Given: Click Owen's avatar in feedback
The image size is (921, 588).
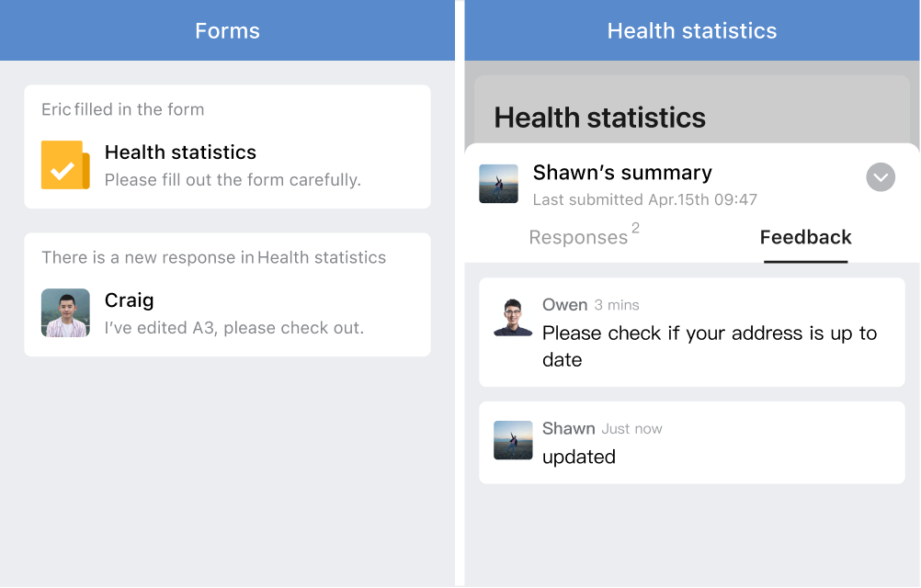Looking at the screenshot, I should 513,317.
